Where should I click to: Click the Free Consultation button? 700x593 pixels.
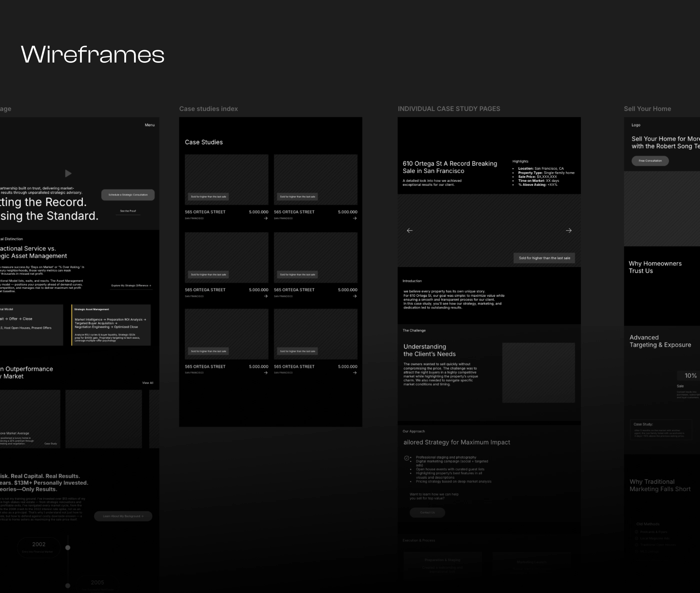point(650,161)
